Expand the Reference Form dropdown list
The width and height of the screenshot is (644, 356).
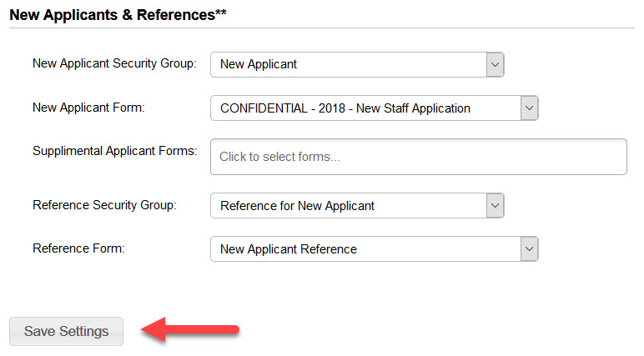pyautogui.click(x=374, y=249)
